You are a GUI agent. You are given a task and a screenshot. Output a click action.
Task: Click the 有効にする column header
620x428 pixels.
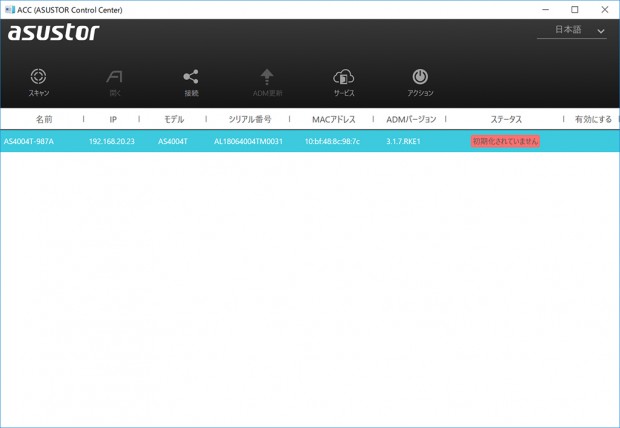coord(593,119)
